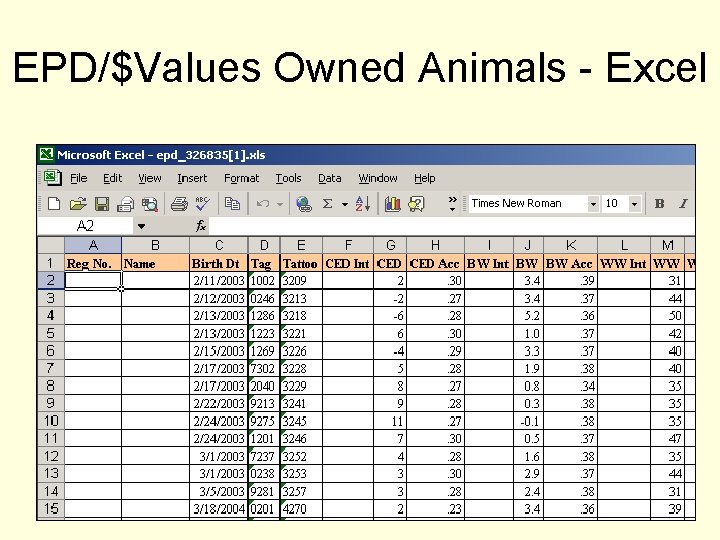
Task: Click the Excel icon in the title bar
Action: (x=46, y=154)
